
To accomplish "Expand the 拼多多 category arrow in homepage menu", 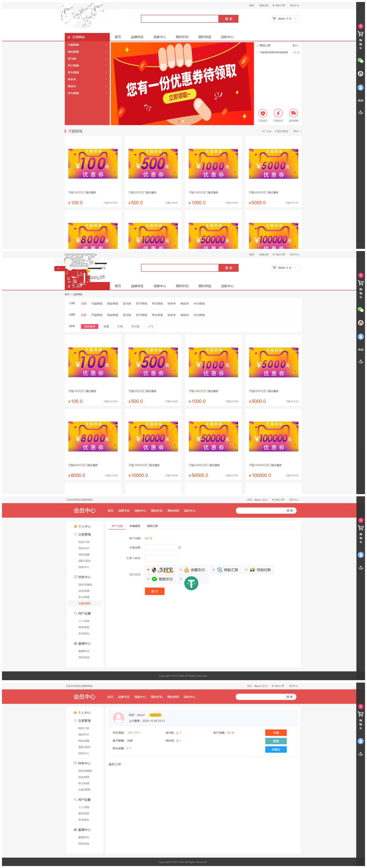I will [x=106, y=79].
